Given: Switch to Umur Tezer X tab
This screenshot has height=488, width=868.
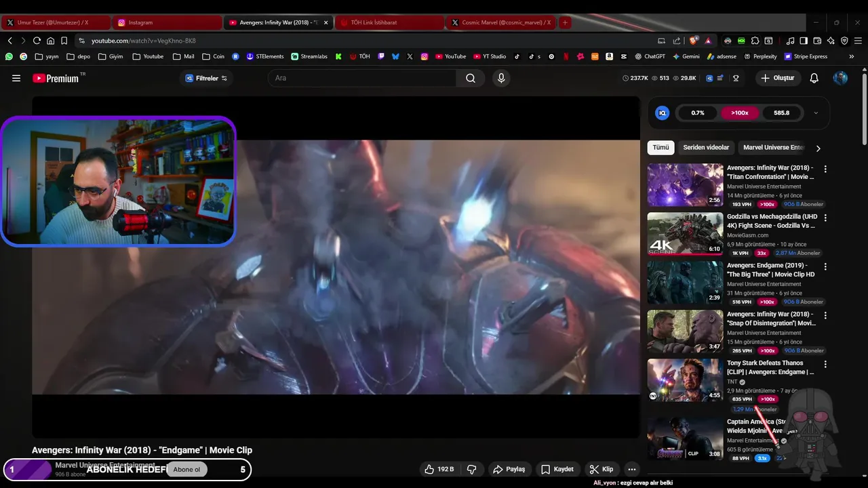Looking at the screenshot, I should (56, 22).
